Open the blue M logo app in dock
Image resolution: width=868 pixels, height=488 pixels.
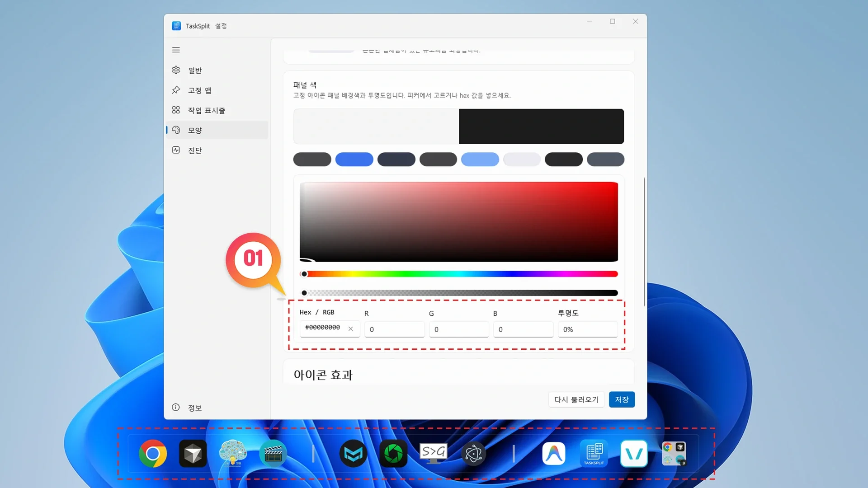click(x=353, y=454)
